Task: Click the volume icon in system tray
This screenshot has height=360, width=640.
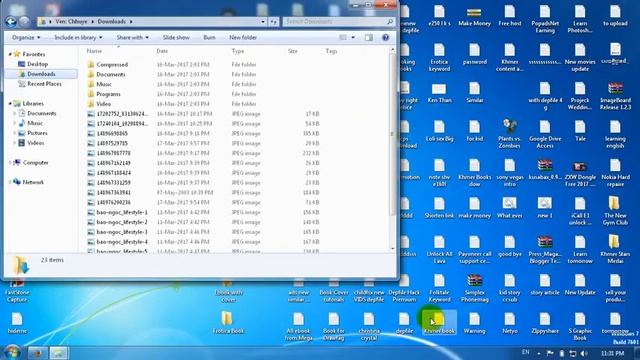Action: pyautogui.click(x=584, y=353)
